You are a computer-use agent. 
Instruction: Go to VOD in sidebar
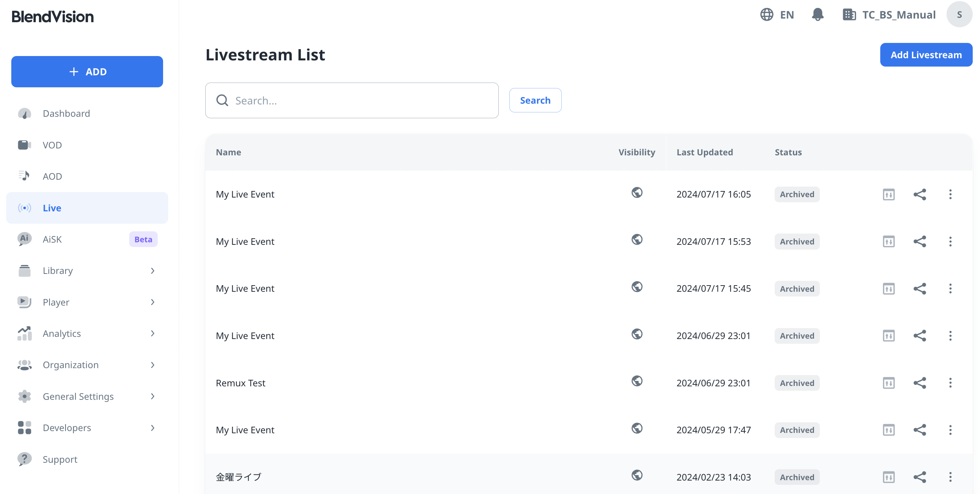52,145
